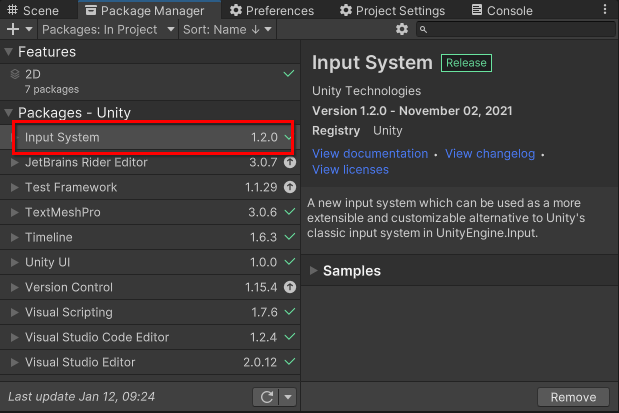The image size is (619, 413).
Task: Collapse the Features section
Action: pyautogui.click(x=8, y=52)
